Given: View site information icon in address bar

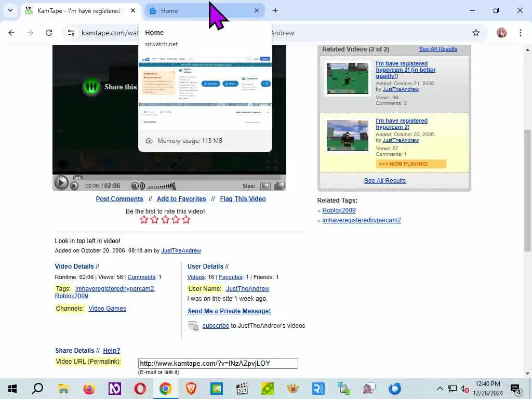Looking at the screenshot, I should (x=71, y=33).
